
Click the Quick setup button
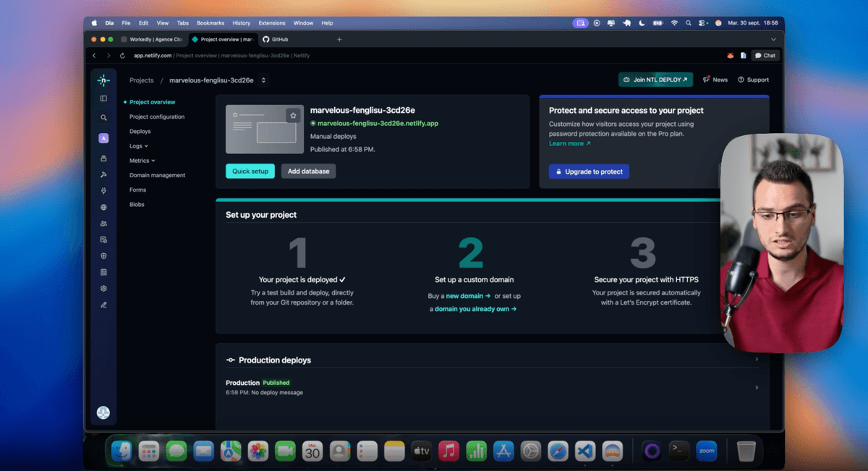point(250,171)
